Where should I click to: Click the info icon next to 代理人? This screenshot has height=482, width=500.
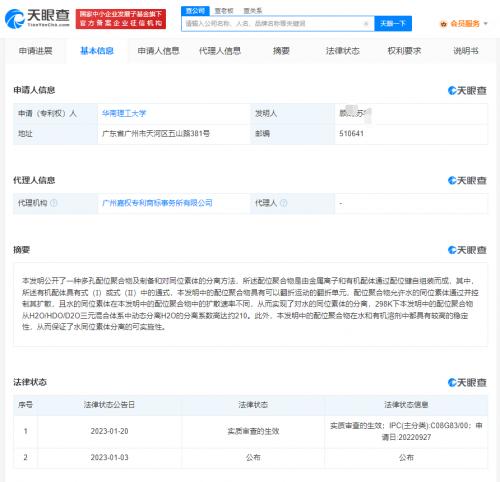click(x=283, y=203)
